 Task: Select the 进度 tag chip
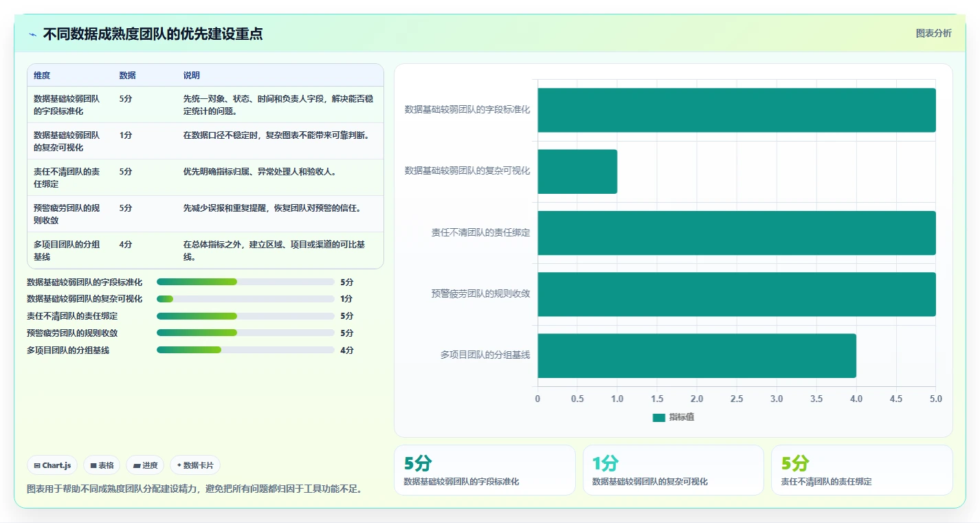pos(145,465)
